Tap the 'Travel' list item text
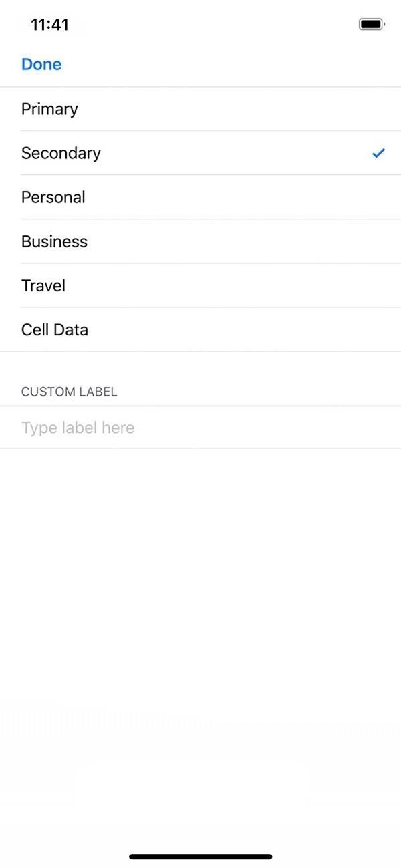 [43, 285]
